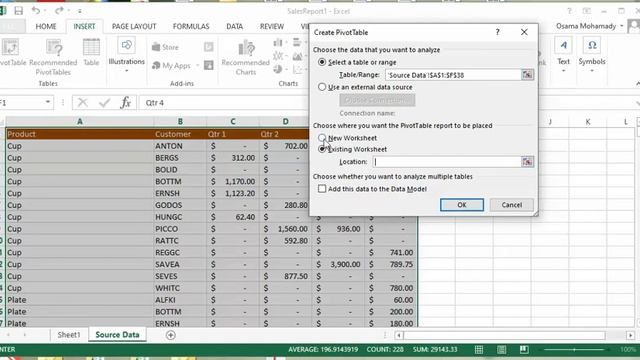Click the horizontal scrollbar right arrow
Viewport: 640px width, 360px height.
pyautogui.click(x=631, y=335)
